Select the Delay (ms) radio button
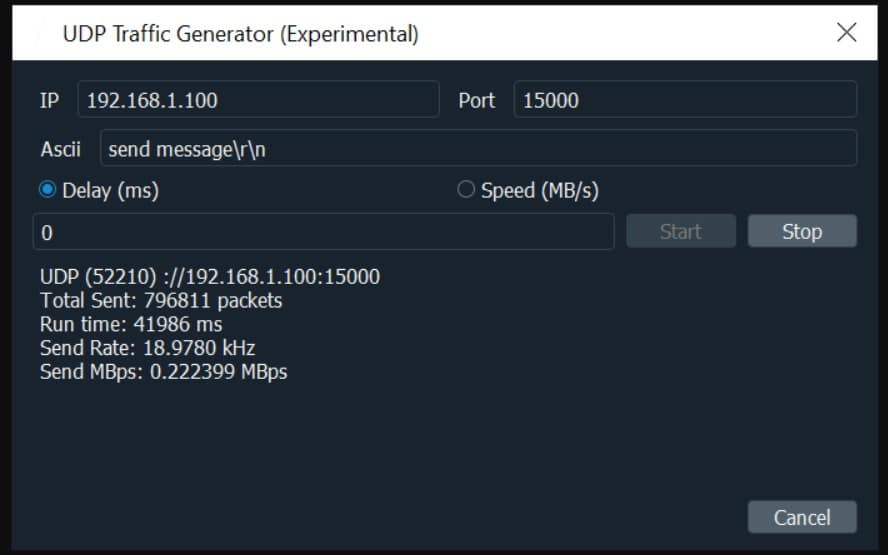This screenshot has width=888, height=555. (x=48, y=190)
